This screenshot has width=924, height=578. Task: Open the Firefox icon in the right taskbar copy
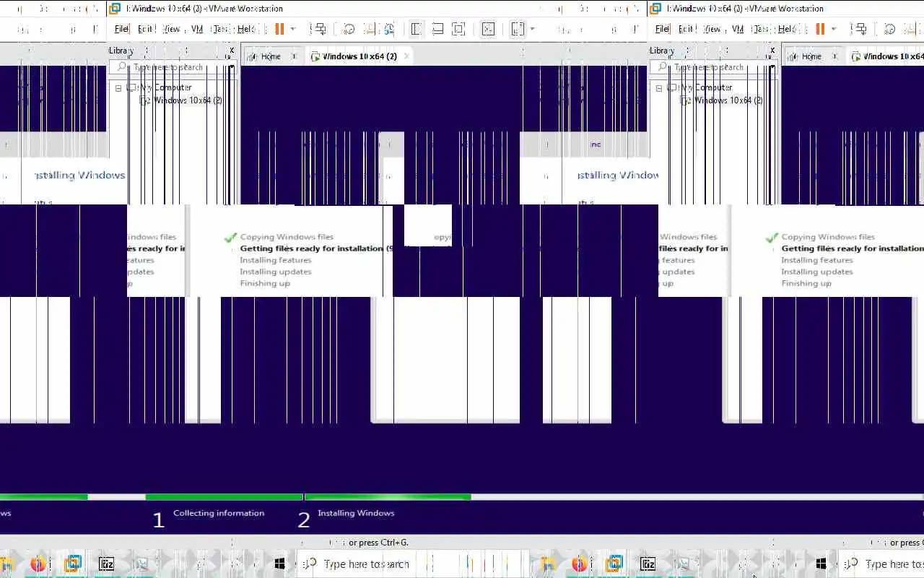coord(579,564)
